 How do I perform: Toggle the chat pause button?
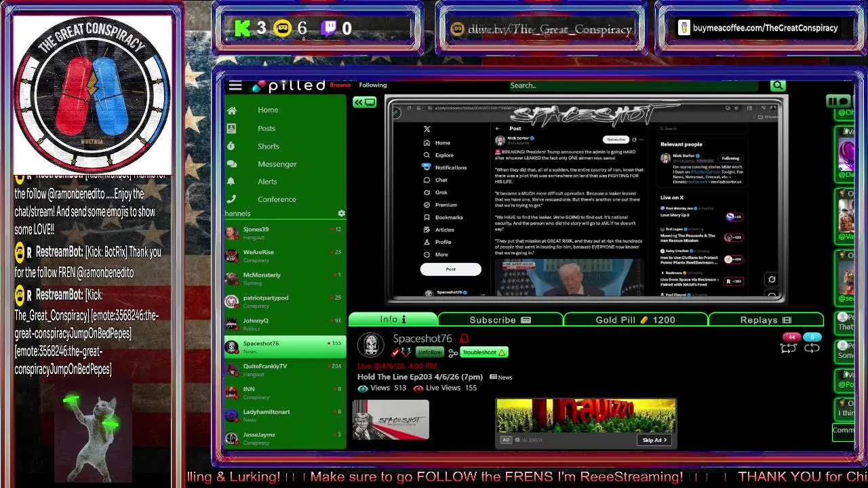click(840, 102)
